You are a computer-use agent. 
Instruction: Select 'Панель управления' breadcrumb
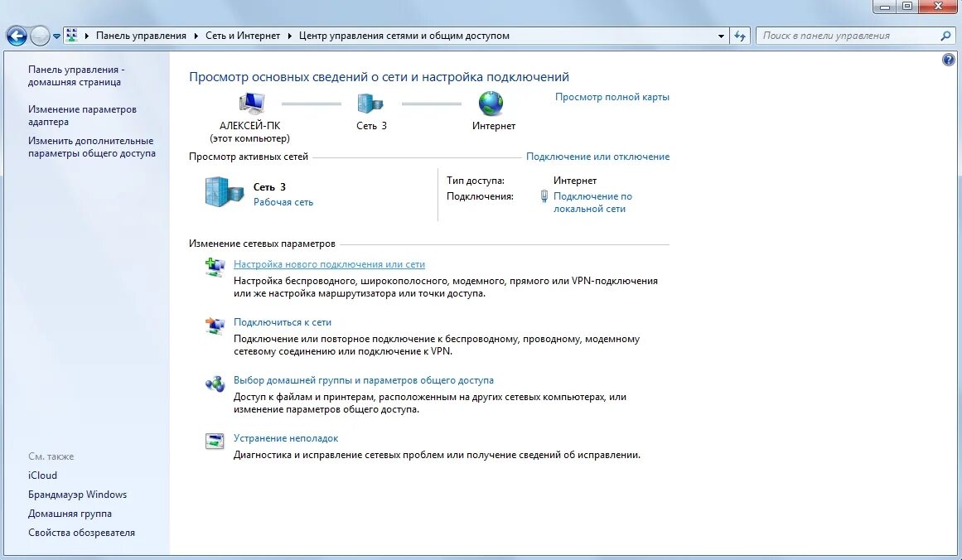141,36
